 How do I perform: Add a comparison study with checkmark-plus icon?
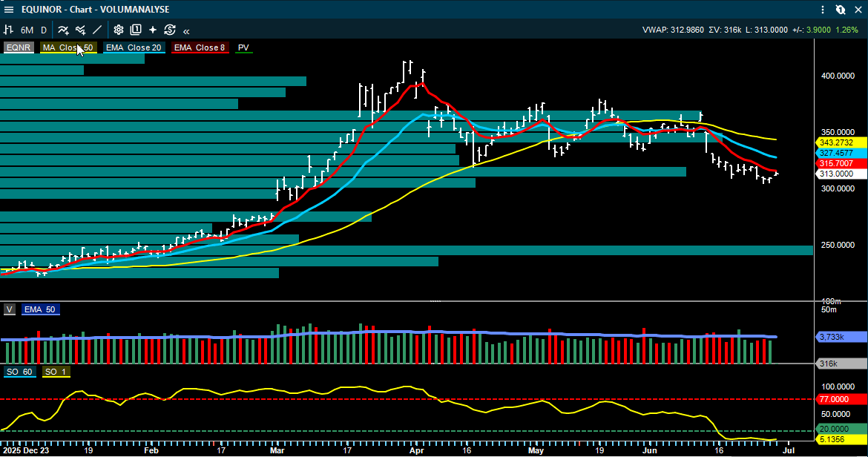tap(81, 30)
